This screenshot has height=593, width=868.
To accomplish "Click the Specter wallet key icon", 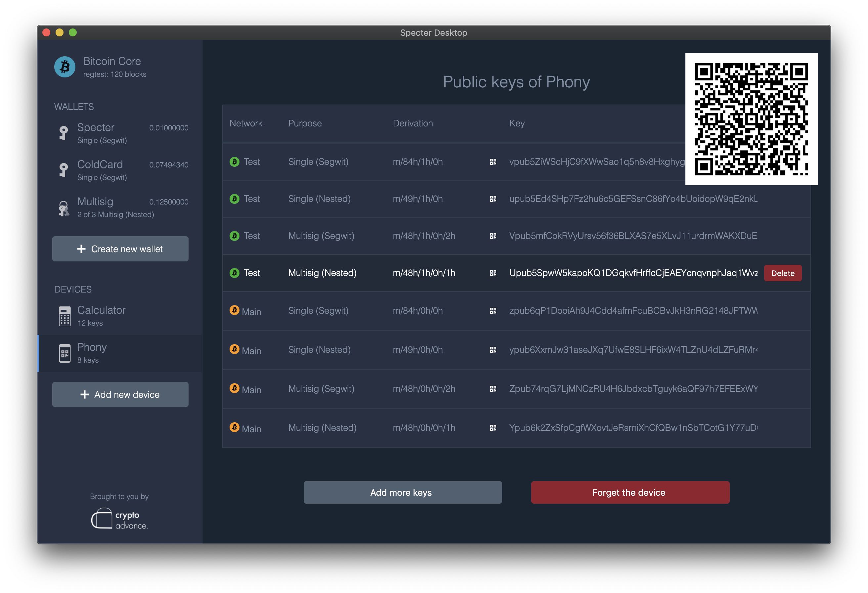I will click(64, 133).
